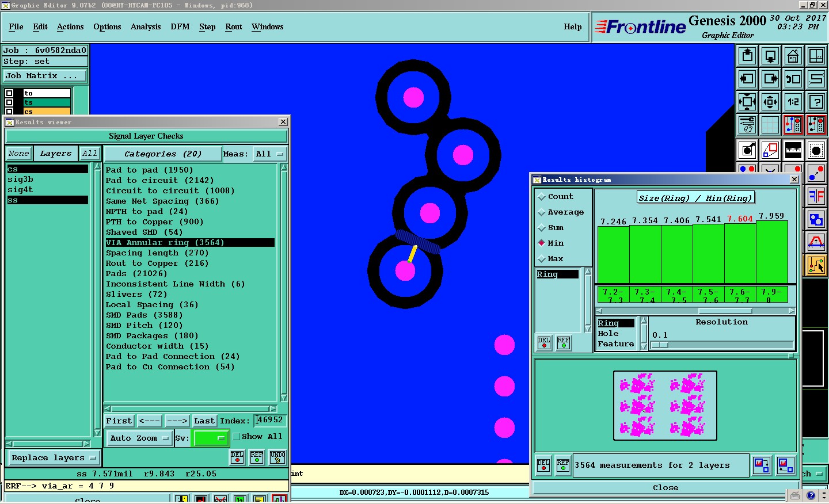Open the Job Matrix menu button
829x504 pixels.
tap(45, 76)
